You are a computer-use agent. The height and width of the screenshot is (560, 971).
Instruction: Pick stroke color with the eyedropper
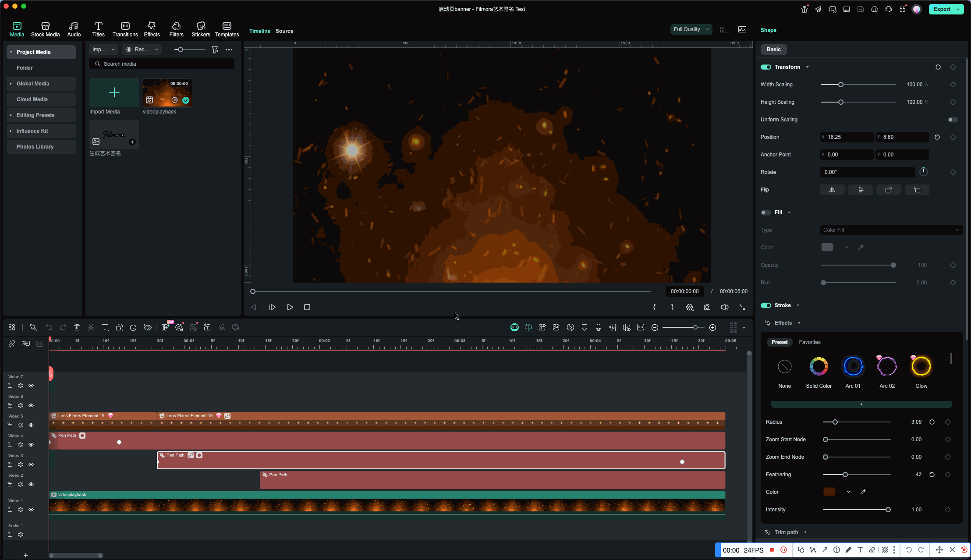(863, 492)
